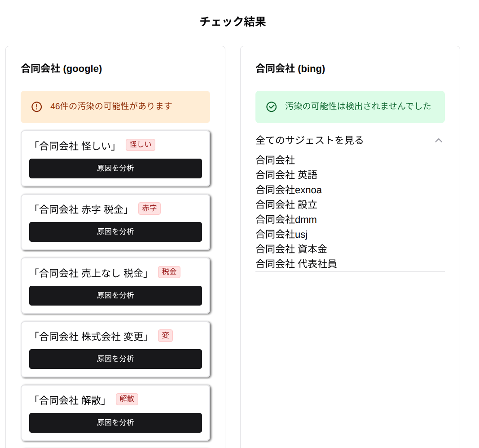Screen dimensions: 479x448
Task: Click the red 怪しい tag
Action: coord(141,145)
